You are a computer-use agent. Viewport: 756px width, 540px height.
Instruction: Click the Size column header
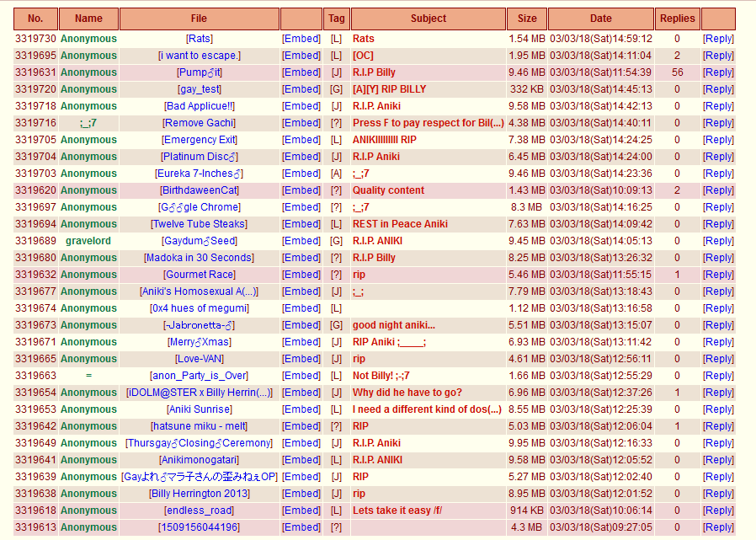tap(526, 19)
